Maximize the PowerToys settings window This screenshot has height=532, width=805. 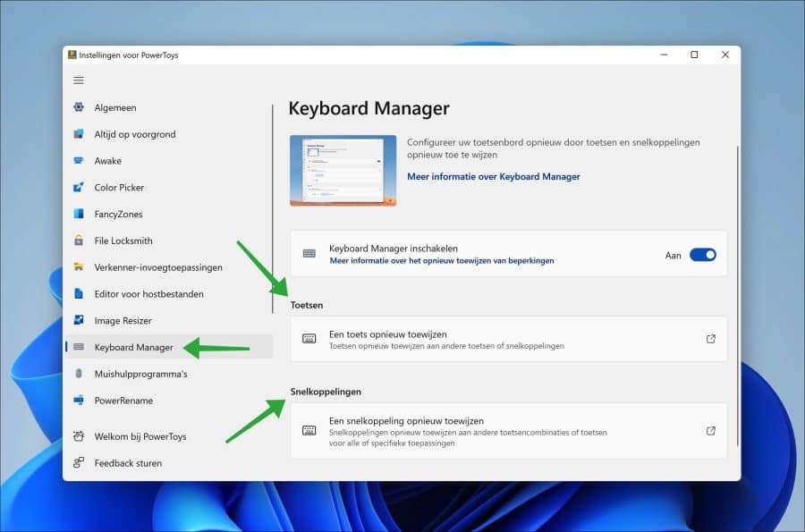point(694,55)
